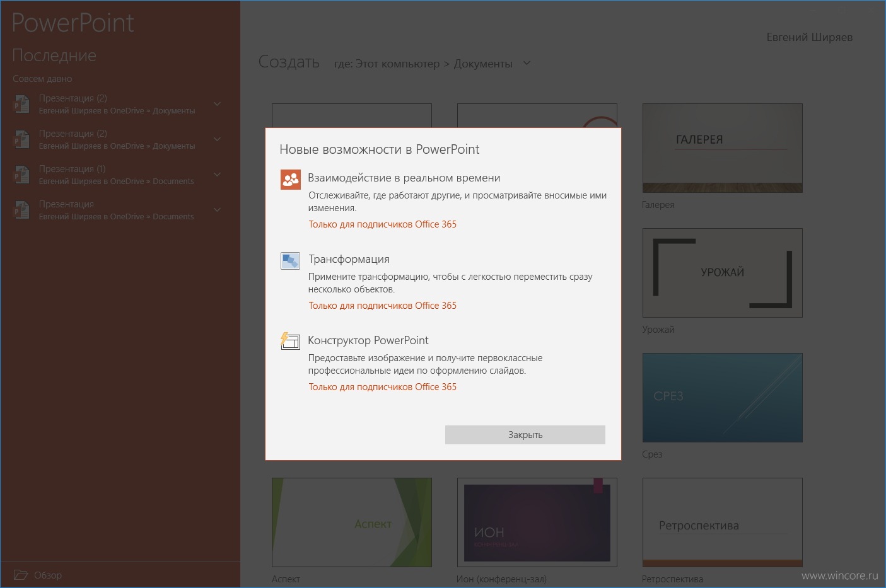
Task: Open the save location dropdown near Документы
Action: pyautogui.click(x=527, y=64)
